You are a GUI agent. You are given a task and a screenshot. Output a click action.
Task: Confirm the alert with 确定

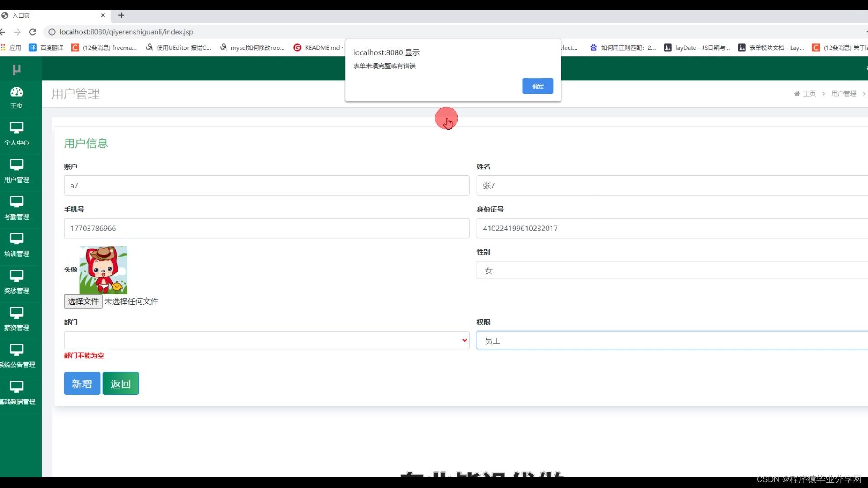click(538, 86)
